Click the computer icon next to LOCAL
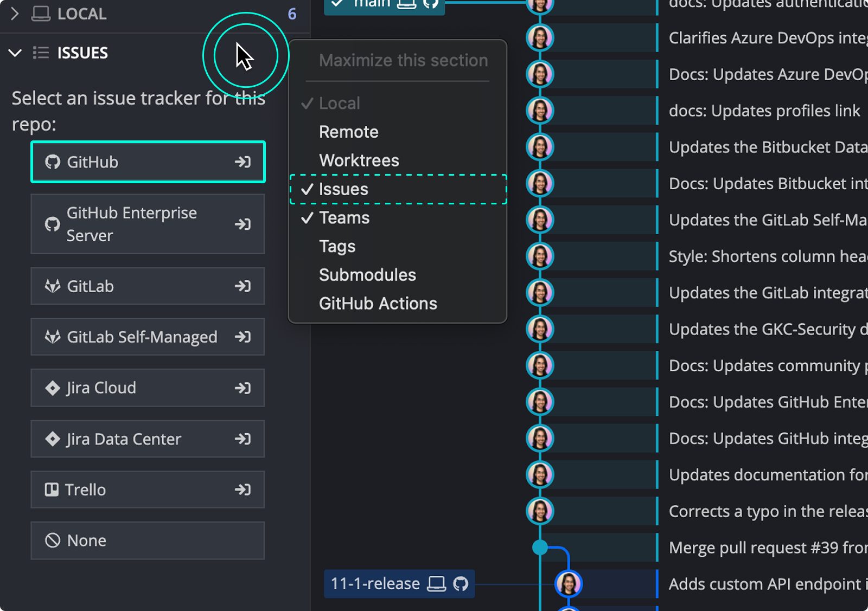This screenshot has width=868, height=611. click(40, 13)
